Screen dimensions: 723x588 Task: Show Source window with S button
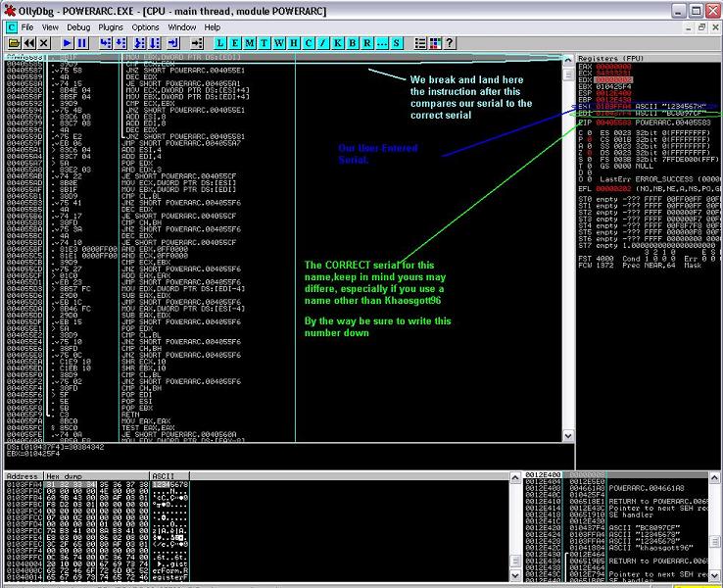[x=397, y=43]
